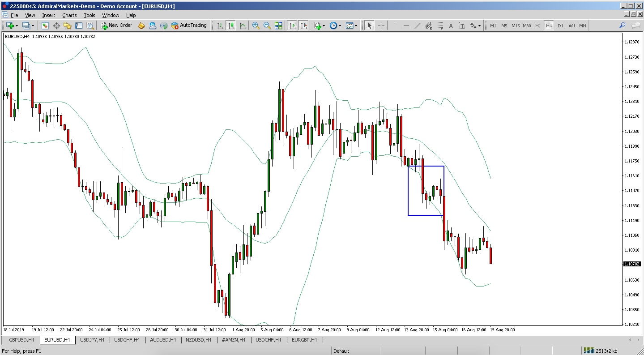Screen dimensions: 644x355
Task: Open the Data Window crosshair icon
Action: click(56, 26)
